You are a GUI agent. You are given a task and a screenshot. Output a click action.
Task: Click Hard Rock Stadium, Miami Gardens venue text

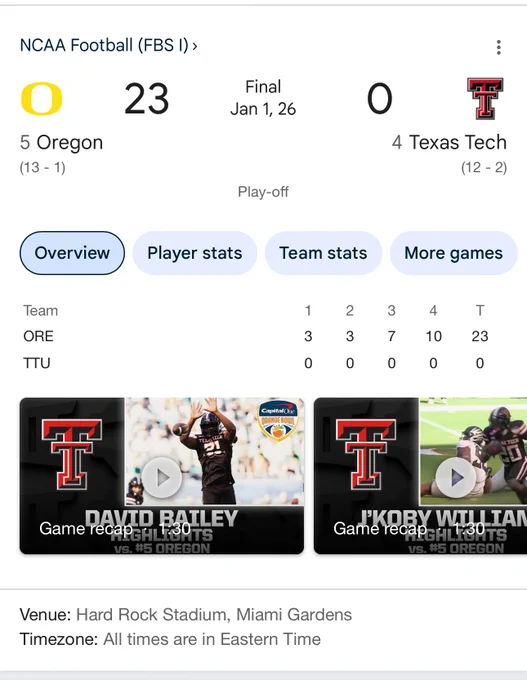coord(214,615)
